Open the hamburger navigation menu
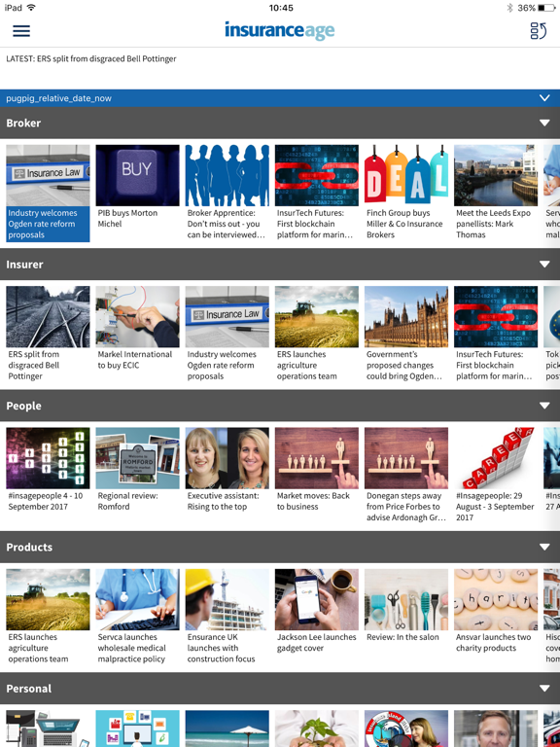 pyautogui.click(x=21, y=31)
